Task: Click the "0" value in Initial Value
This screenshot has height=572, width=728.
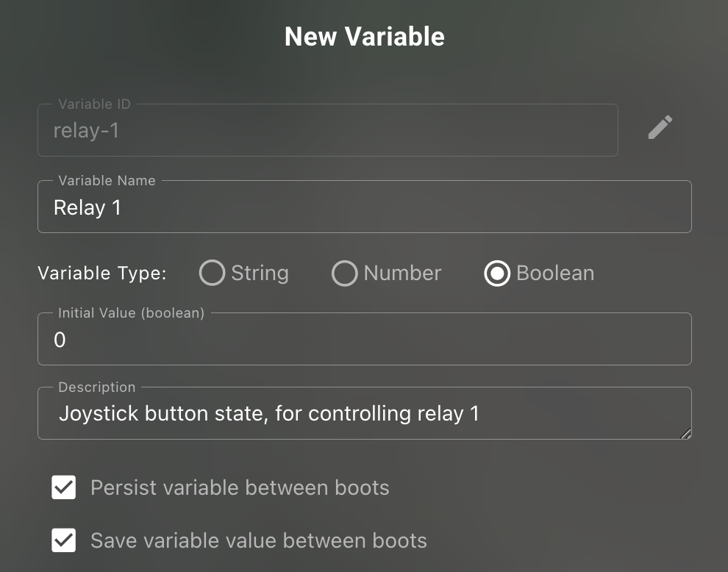Action: (x=60, y=340)
